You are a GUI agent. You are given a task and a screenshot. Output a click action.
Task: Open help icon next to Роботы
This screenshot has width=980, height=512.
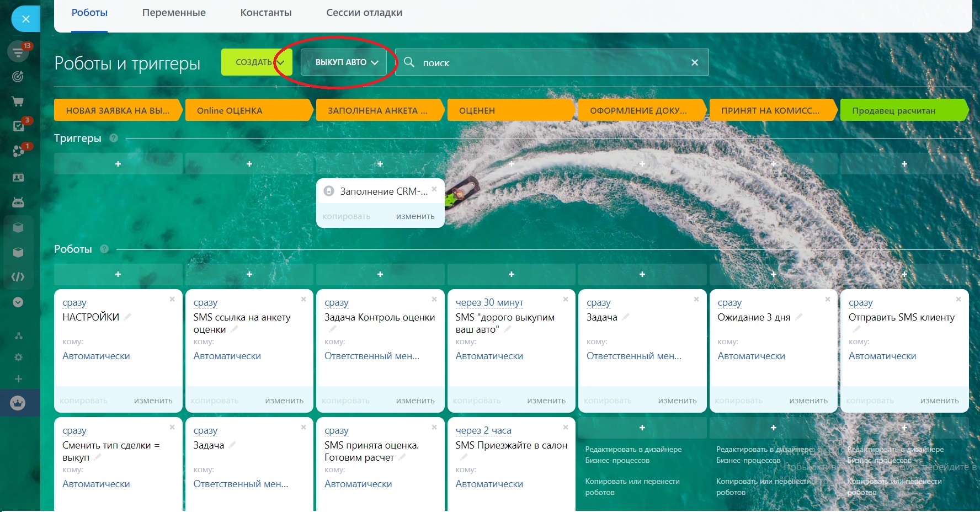tap(104, 249)
